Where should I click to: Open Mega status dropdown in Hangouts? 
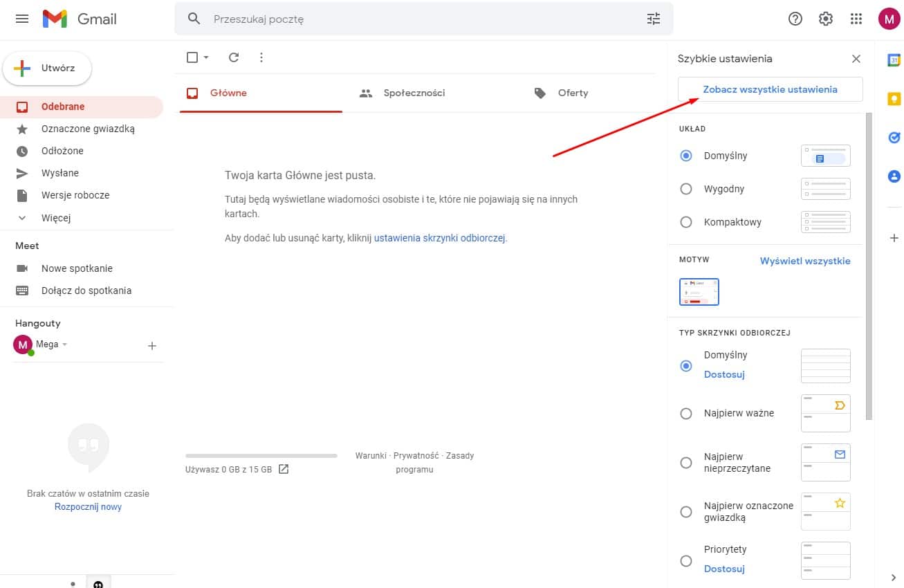[x=65, y=344]
